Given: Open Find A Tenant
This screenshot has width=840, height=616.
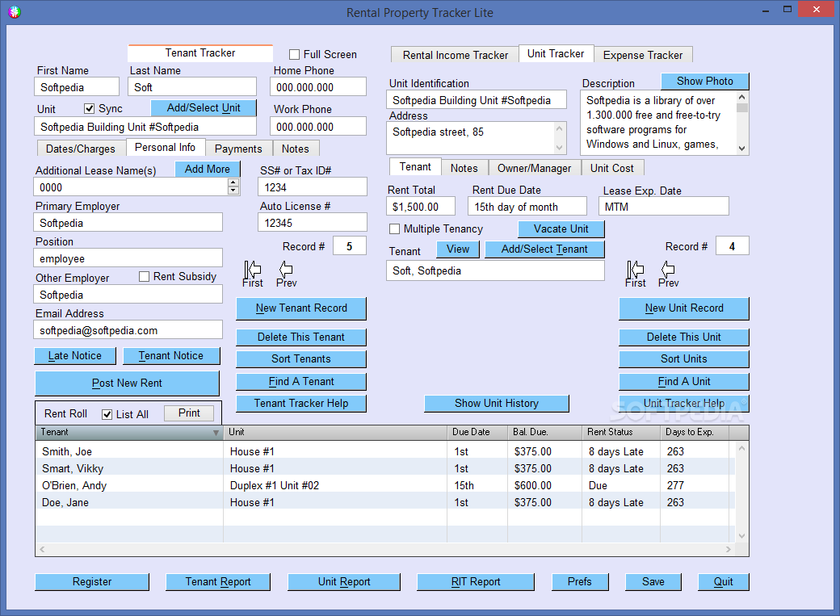Looking at the screenshot, I should pos(301,381).
